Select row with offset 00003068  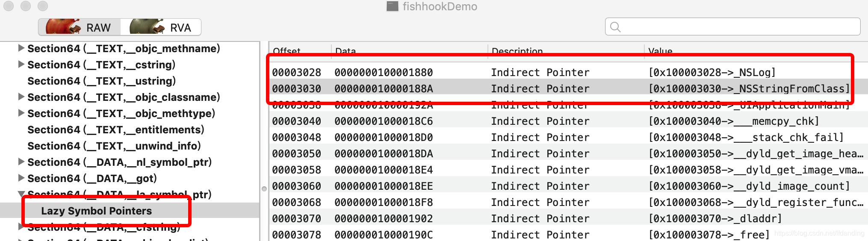point(568,202)
